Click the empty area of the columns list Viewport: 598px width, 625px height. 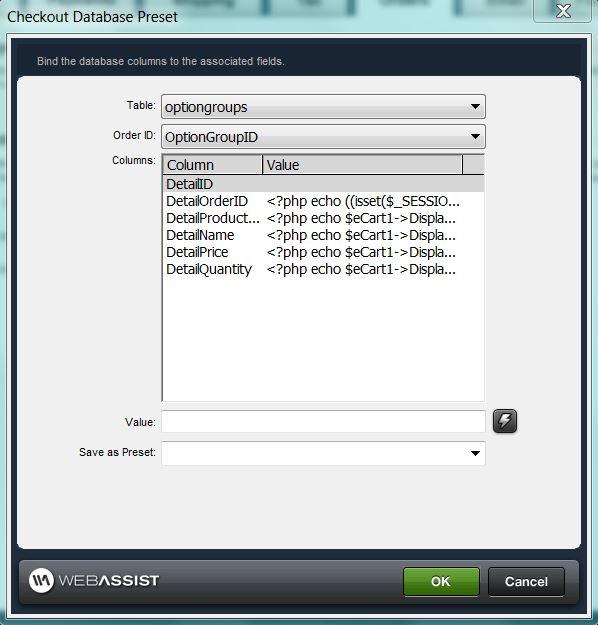point(323,339)
